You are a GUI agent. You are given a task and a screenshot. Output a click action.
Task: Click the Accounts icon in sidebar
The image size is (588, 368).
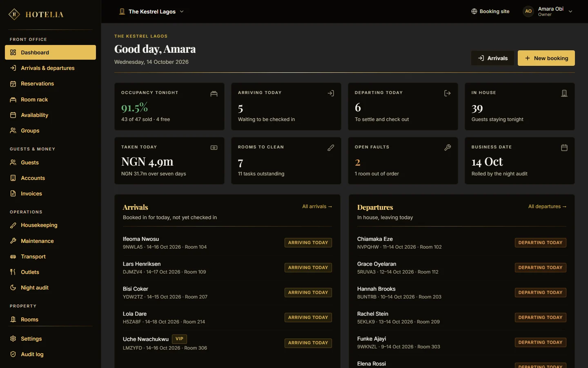click(13, 178)
